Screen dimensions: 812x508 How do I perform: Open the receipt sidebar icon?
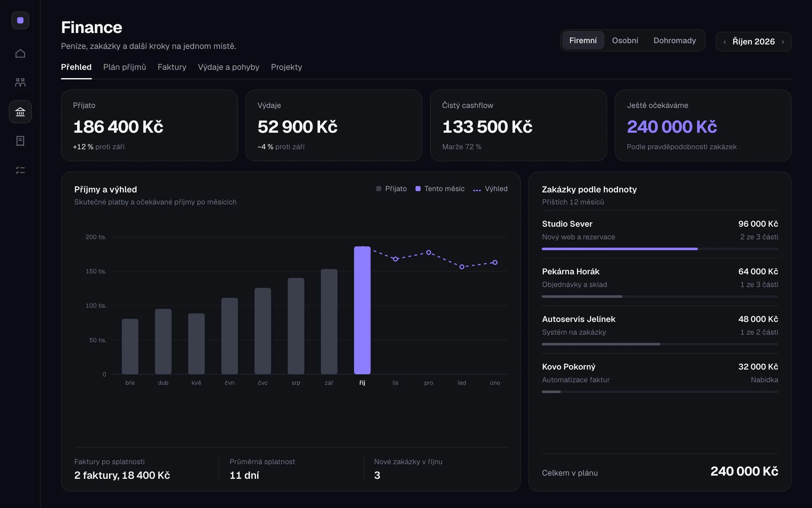tap(20, 141)
